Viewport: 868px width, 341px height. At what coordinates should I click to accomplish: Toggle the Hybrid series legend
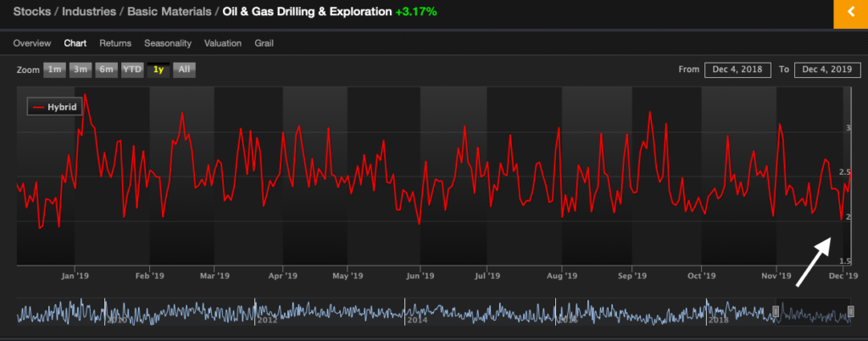(x=55, y=107)
